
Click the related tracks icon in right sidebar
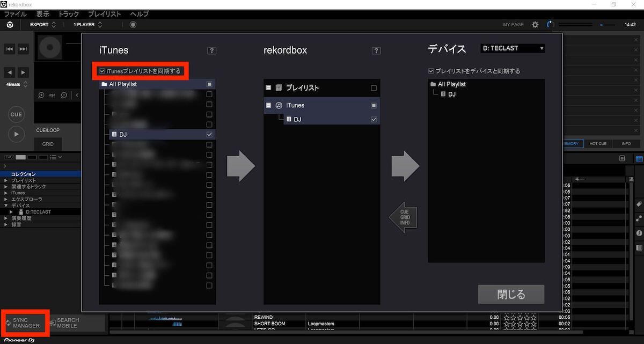coord(639,218)
